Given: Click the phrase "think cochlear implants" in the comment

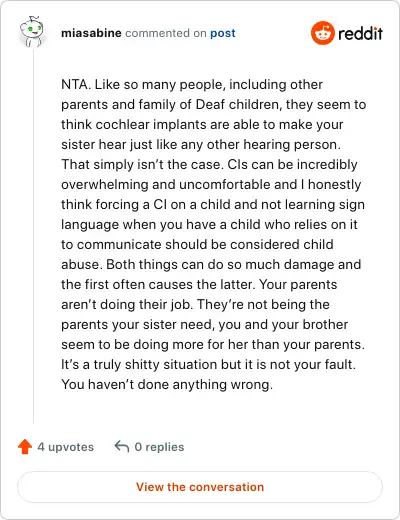Looking at the screenshot, I should point(135,124).
